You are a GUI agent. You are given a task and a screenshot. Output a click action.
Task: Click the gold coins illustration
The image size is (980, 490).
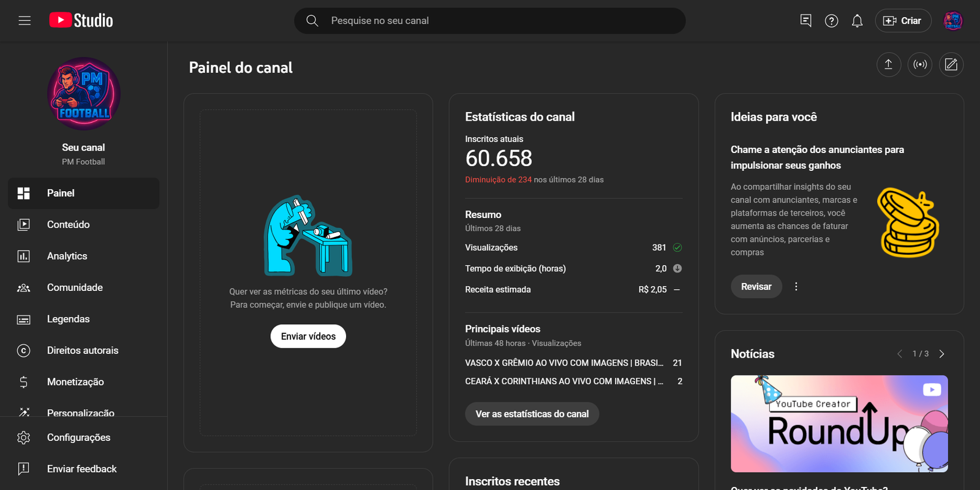click(908, 223)
